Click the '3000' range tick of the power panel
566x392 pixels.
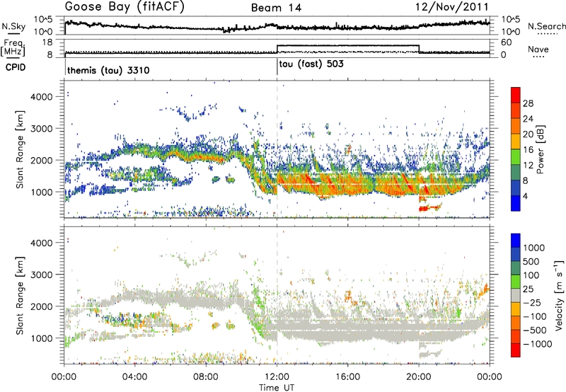(41, 129)
